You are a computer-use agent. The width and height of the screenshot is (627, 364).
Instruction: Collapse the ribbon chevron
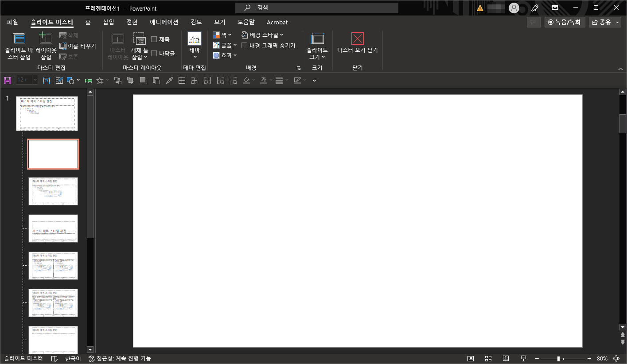(620, 69)
